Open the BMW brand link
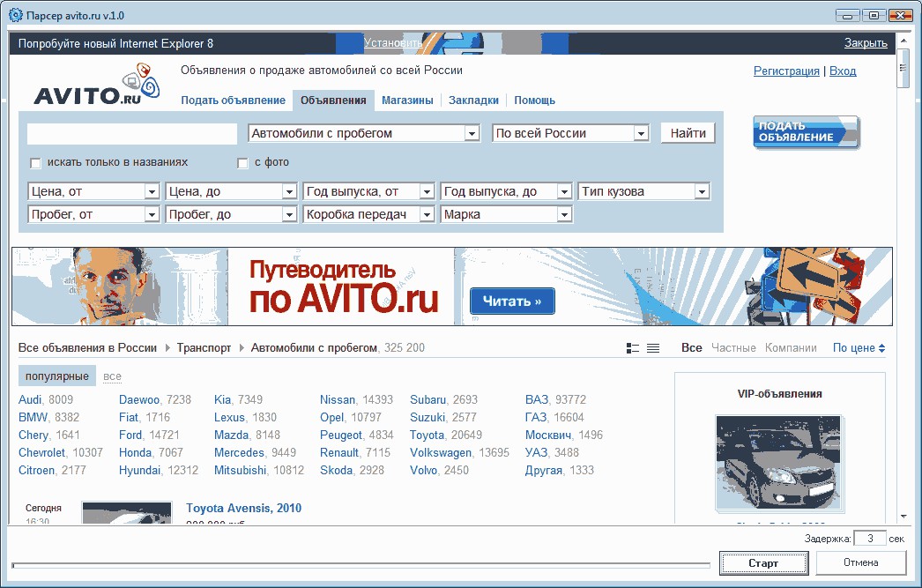This screenshot has width=922, height=588. click(x=33, y=418)
